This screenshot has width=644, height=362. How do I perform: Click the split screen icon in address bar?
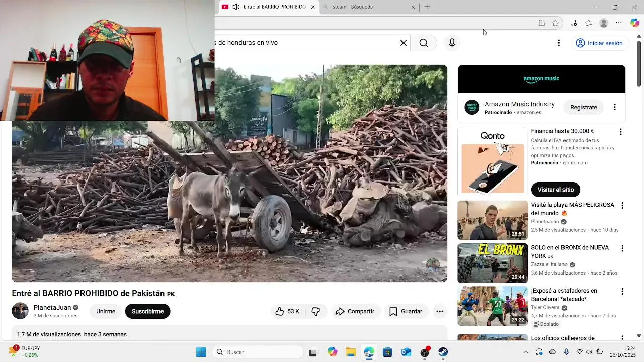542,23
